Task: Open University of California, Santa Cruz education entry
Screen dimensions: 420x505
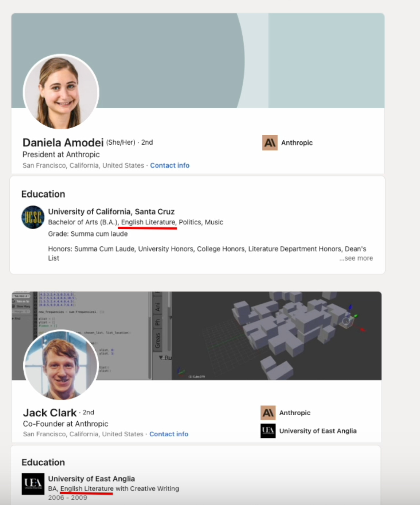Action: pos(111,212)
